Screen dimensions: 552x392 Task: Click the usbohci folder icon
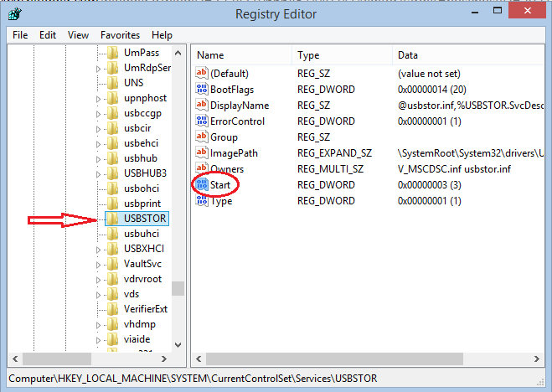click(x=112, y=188)
